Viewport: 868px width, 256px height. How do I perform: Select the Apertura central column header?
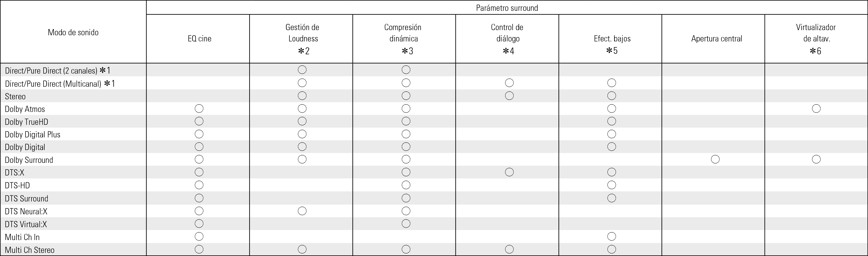tap(716, 39)
